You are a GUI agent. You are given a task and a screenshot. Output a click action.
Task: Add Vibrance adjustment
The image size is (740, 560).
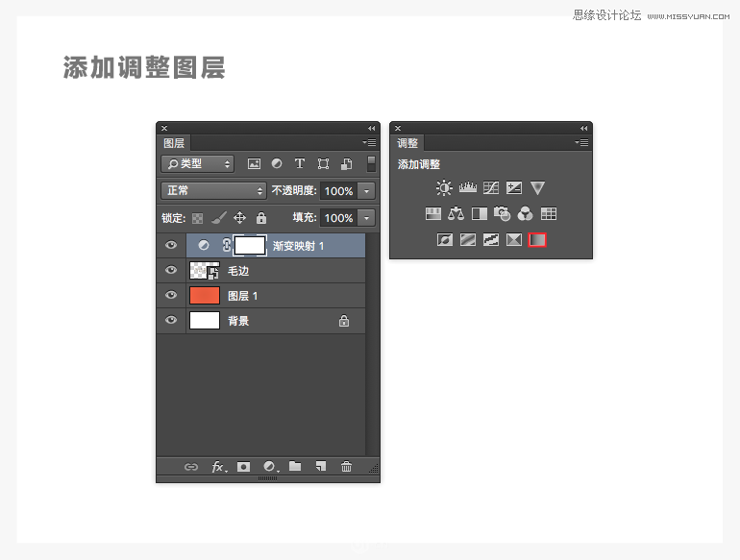(537, 187)
